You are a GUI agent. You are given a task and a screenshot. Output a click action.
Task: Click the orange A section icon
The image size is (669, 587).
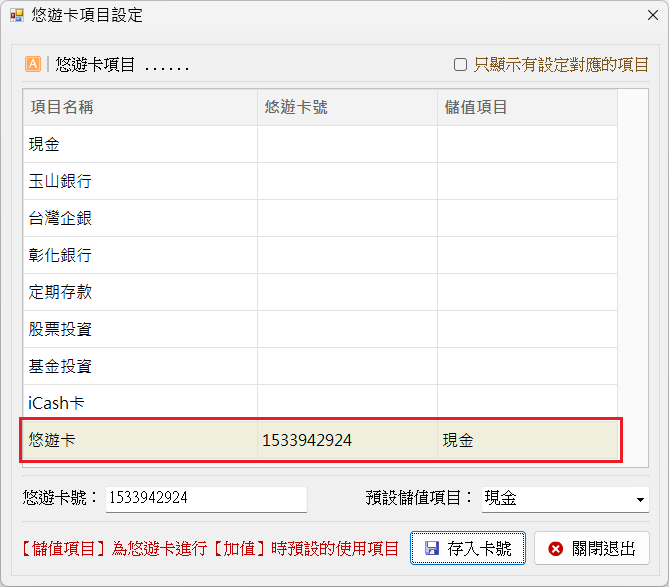(x=33, y=64)
